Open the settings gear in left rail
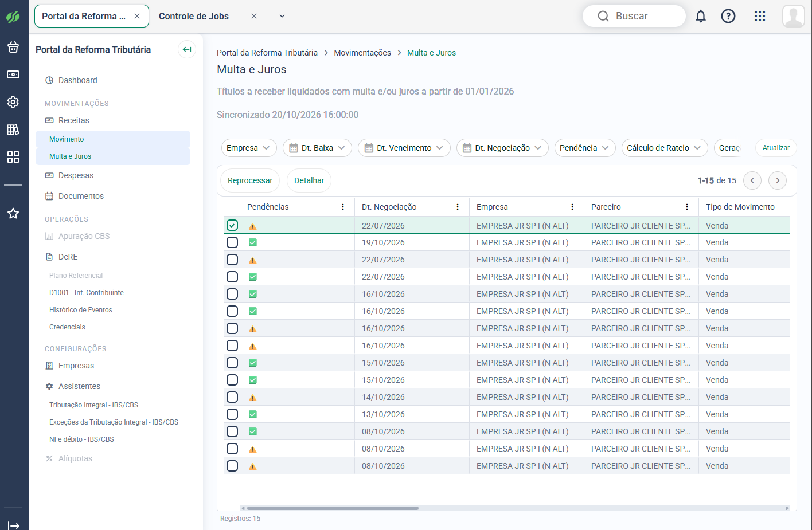The image size is (812, 530). click(x=13, y=102)
